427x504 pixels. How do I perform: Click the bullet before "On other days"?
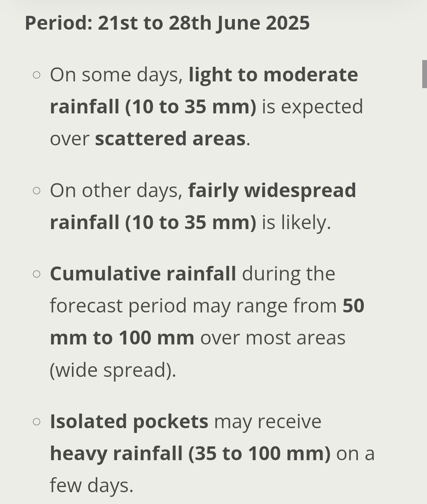37,190
